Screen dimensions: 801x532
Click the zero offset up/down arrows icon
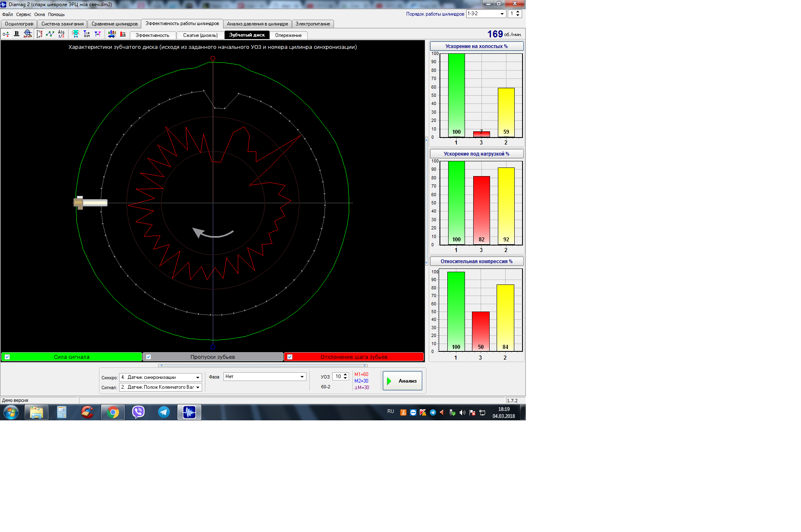[6, 34]
